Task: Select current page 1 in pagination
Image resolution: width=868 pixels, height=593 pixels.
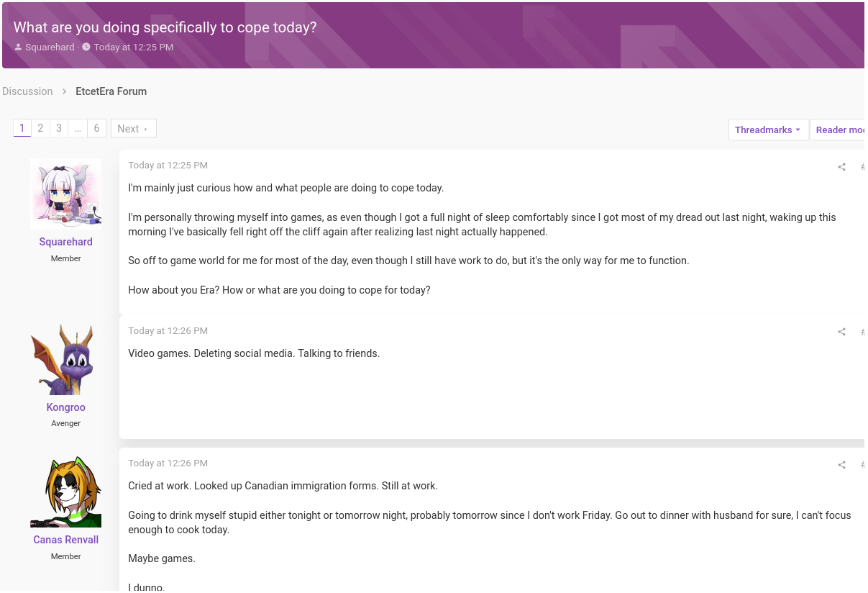Action: click(22, 128)
